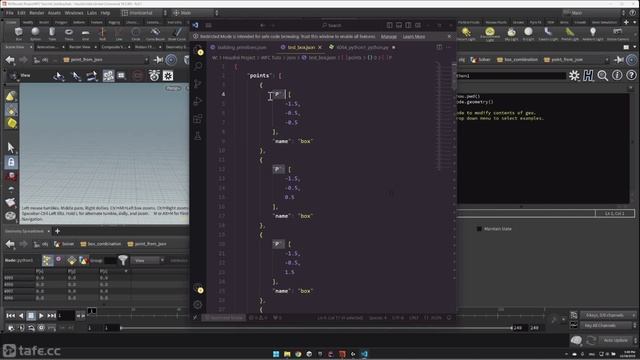Toggle the pin icon in the viewport path bar
The height and width of the screenshot is (360, 640).
tap(158, 60)
